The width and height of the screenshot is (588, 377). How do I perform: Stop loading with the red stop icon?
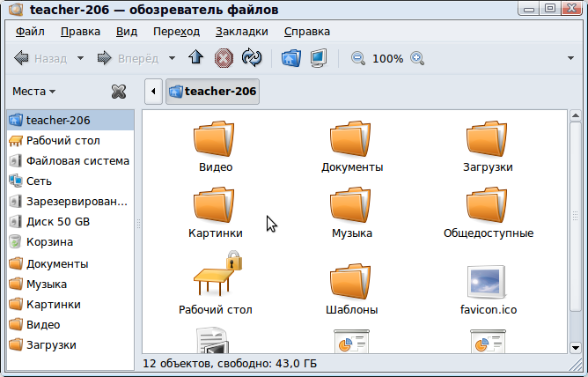224,58
